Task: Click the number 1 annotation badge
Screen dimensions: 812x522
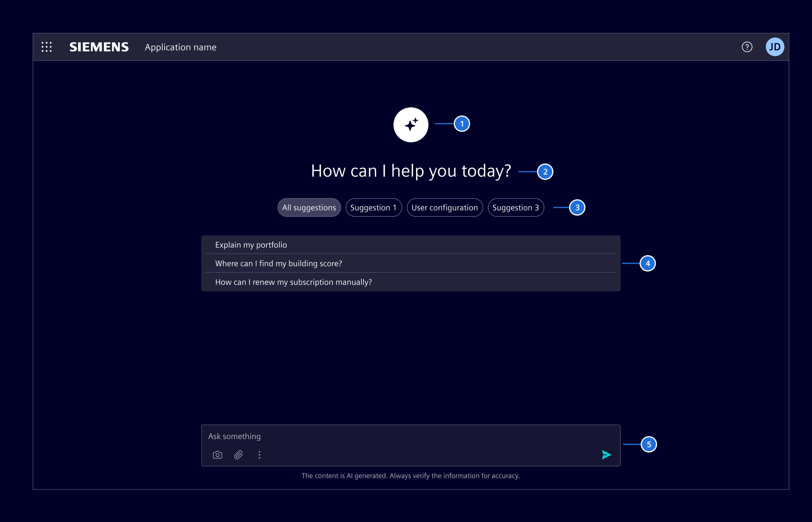Action: [x=462, y=124]
